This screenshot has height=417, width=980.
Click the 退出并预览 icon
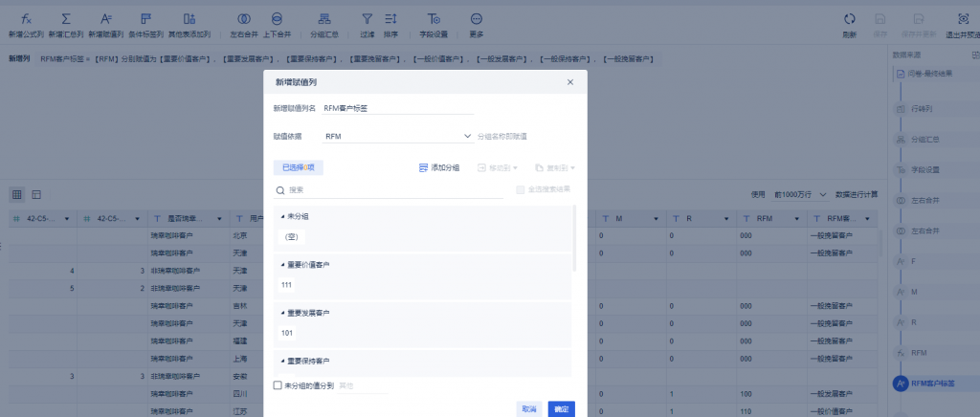[x=963, y=19]
